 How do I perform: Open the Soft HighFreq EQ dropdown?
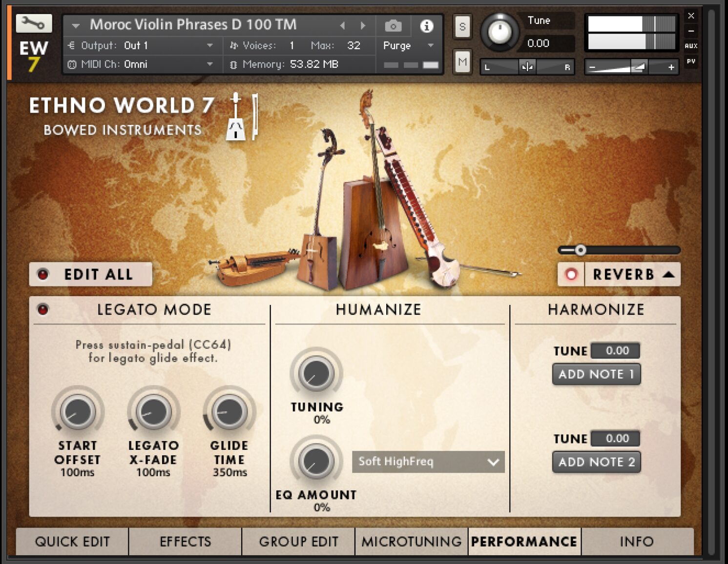coord(428,462)
